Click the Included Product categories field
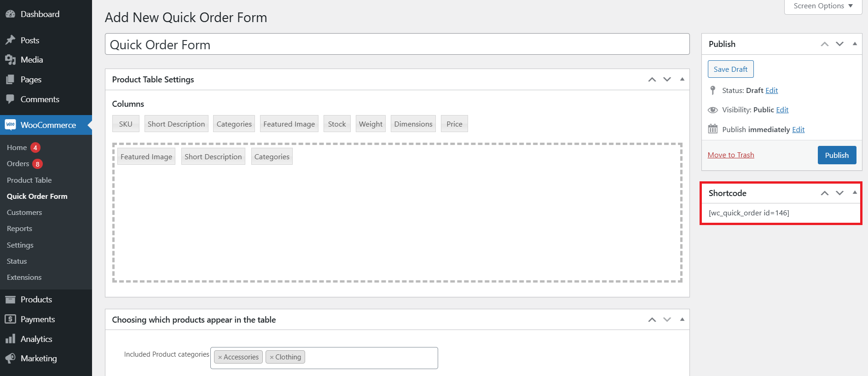This screenshot has width=868, height=376. tap(324, 358)
